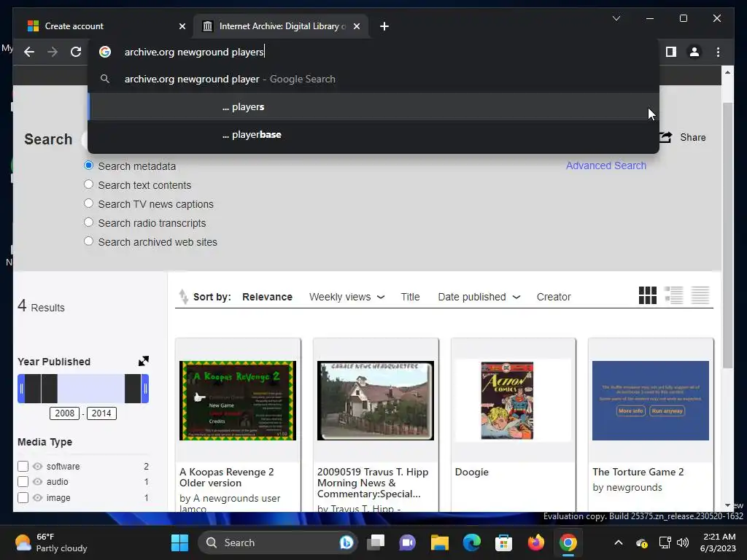Open the tab search chevron
This screenshot has height=560, width=747.
pos(616,18)
